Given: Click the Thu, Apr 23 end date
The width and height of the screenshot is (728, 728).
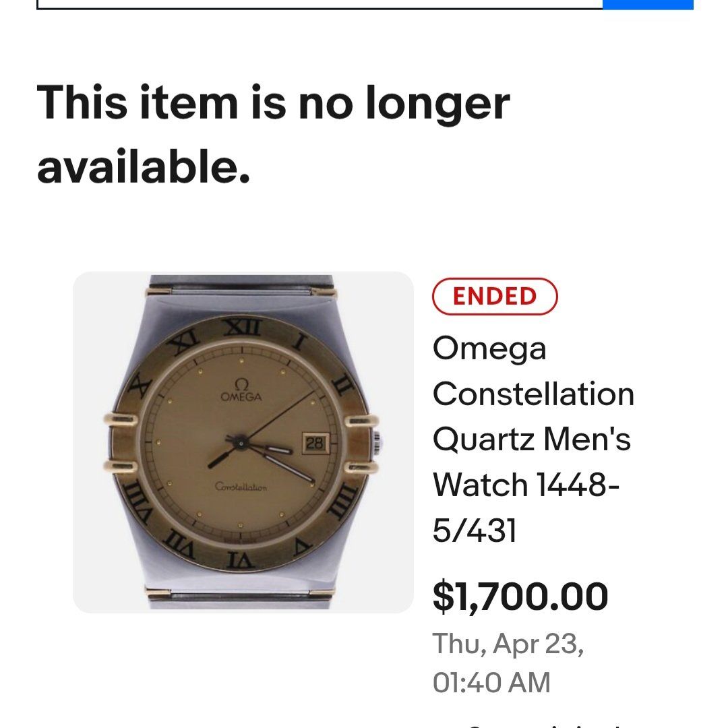Looking at the screenshot, I should (508, 643).
